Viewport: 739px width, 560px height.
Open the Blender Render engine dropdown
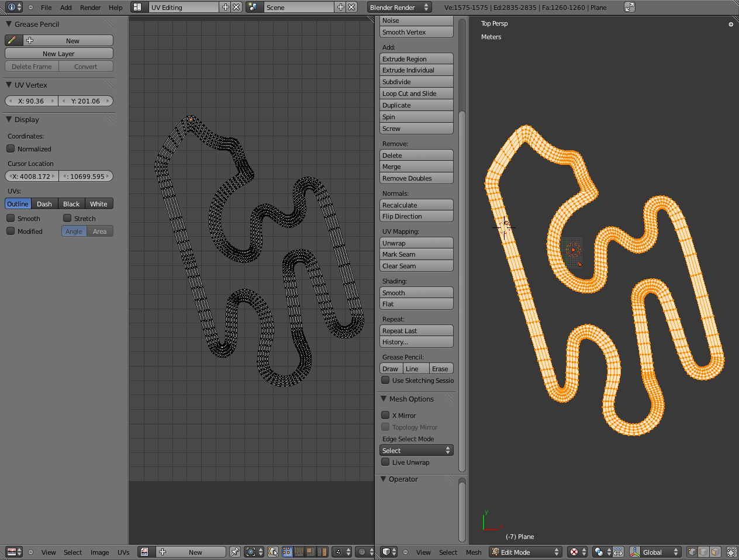(400, 7)
